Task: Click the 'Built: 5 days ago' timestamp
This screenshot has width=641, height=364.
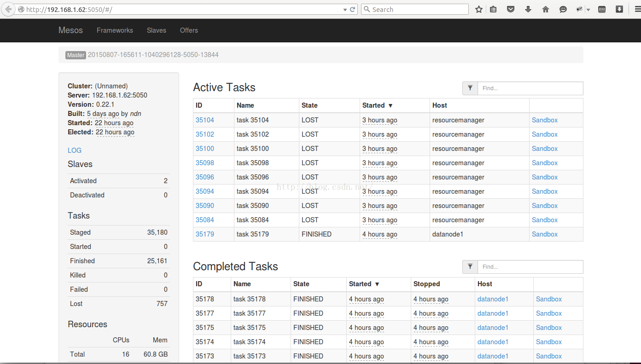Action: [x=103, y=114]
